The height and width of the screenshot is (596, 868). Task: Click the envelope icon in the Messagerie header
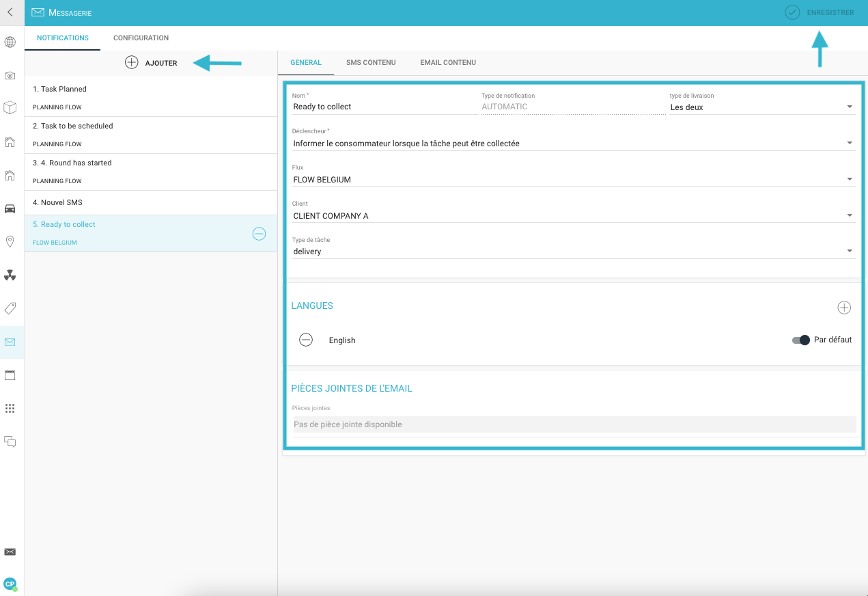[x=38, y=12]
